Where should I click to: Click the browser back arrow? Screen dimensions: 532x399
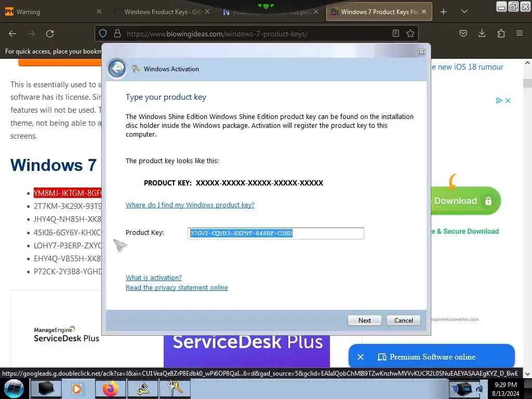pos(12,34)
